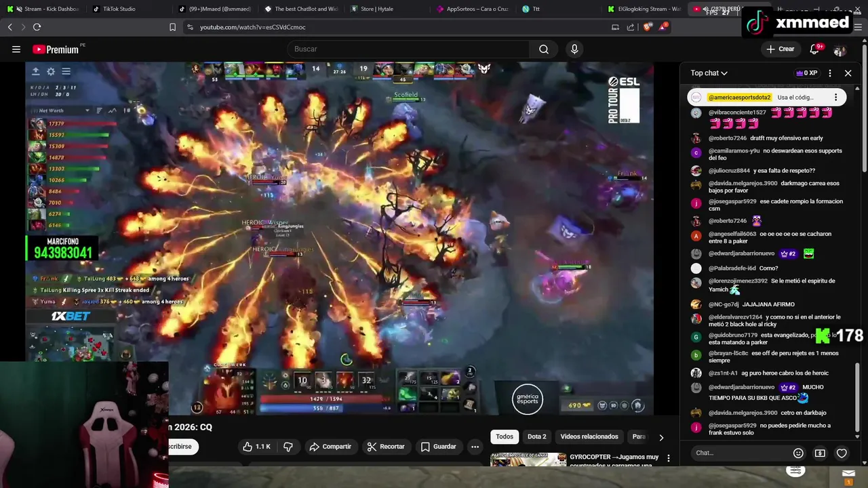Open the account avatar menu
The image size is (868, 488).
click(840, 49)
